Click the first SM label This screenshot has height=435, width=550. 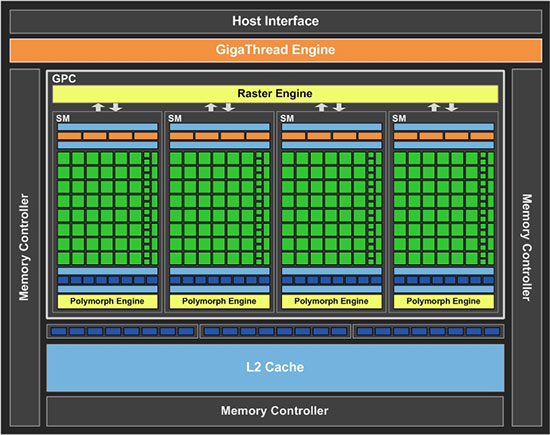(x=63, y=118)
